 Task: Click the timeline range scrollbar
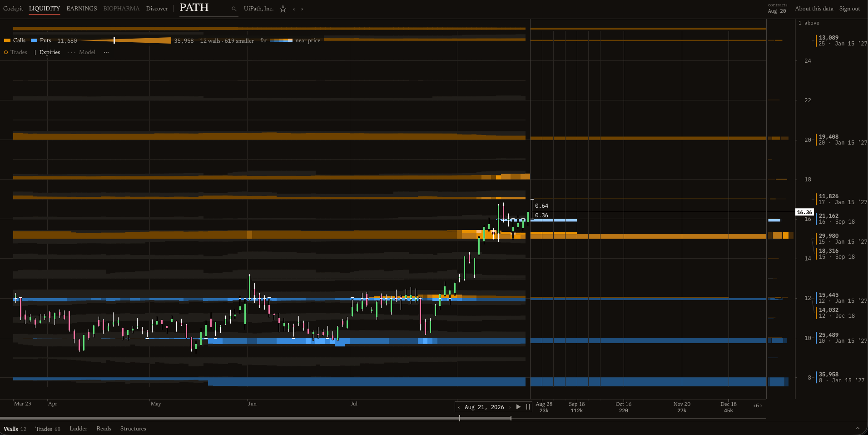pyautogui.click(x=256, y=418)
